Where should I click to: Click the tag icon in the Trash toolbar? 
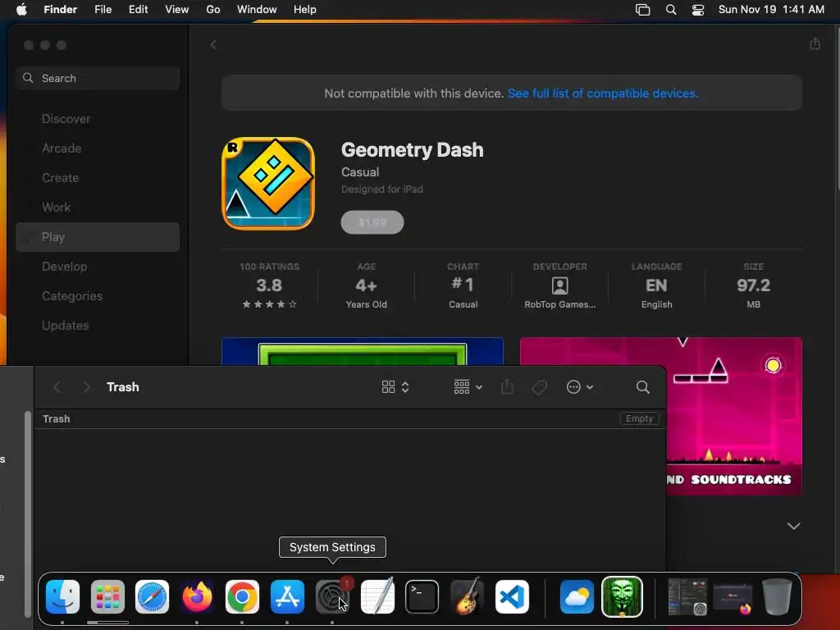pos(540,387)
